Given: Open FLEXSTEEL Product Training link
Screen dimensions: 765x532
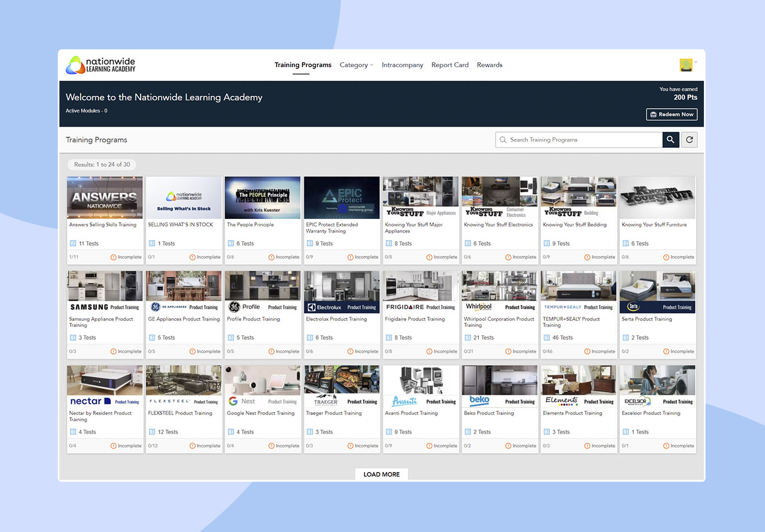Looking at the screenshot, I should [x=180, y=413].
